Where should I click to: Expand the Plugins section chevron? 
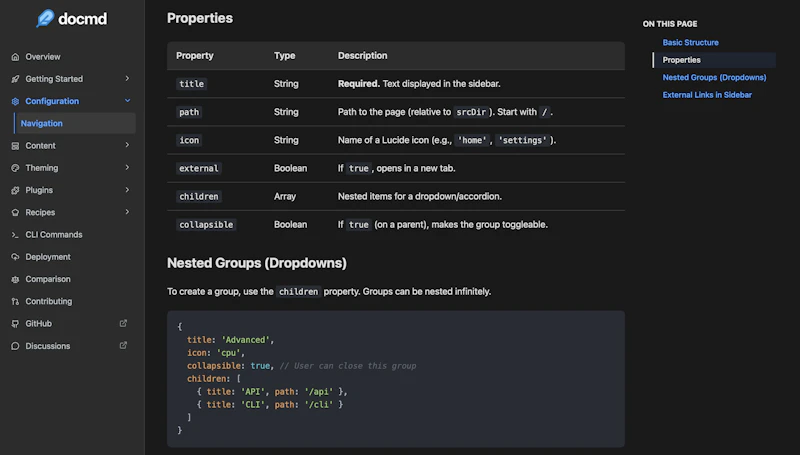[x=127, y=190]
